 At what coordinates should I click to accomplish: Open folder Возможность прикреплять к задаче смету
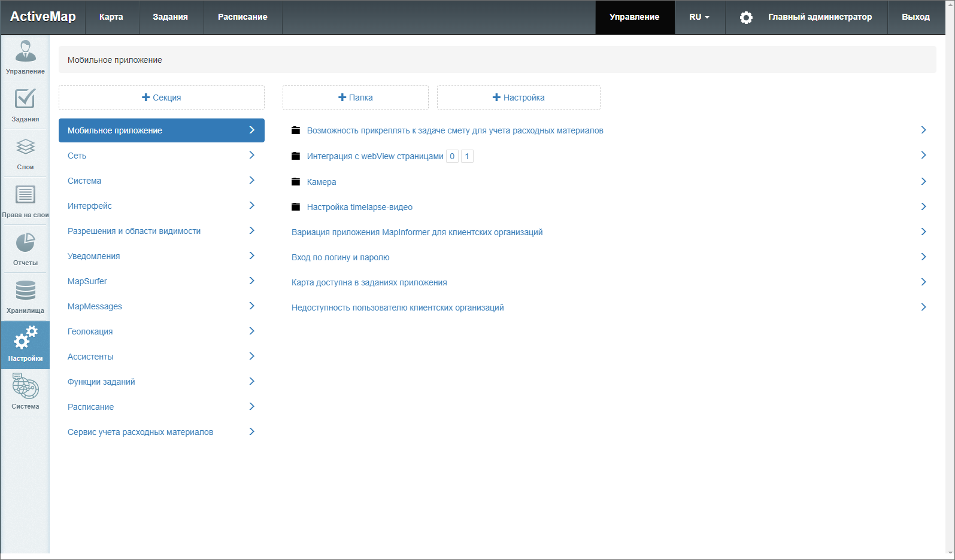pos(455,130)
